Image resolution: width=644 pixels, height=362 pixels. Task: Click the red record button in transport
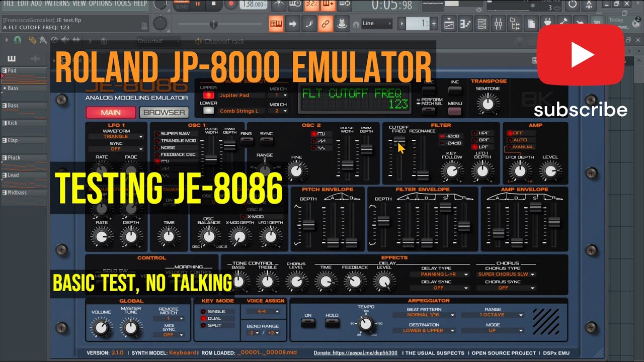pos(230,4)
